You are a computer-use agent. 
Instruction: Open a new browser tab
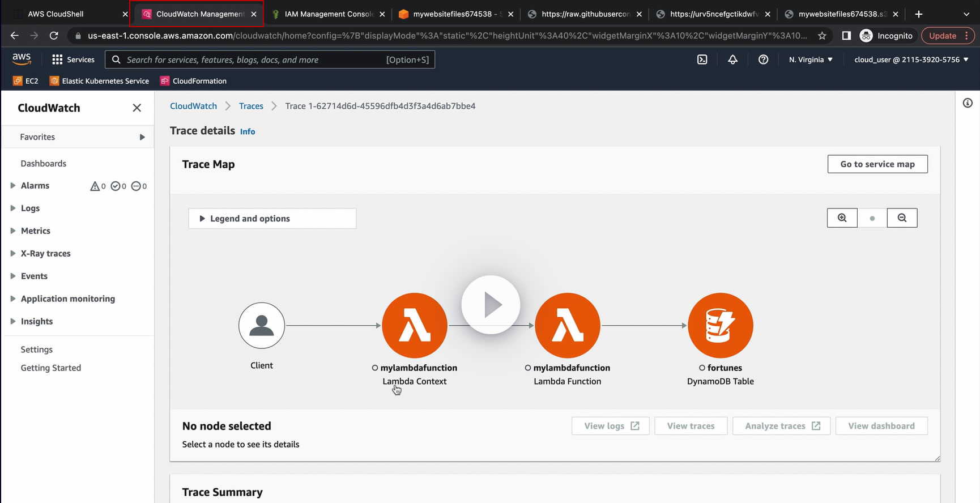click(x=919, y=14)
